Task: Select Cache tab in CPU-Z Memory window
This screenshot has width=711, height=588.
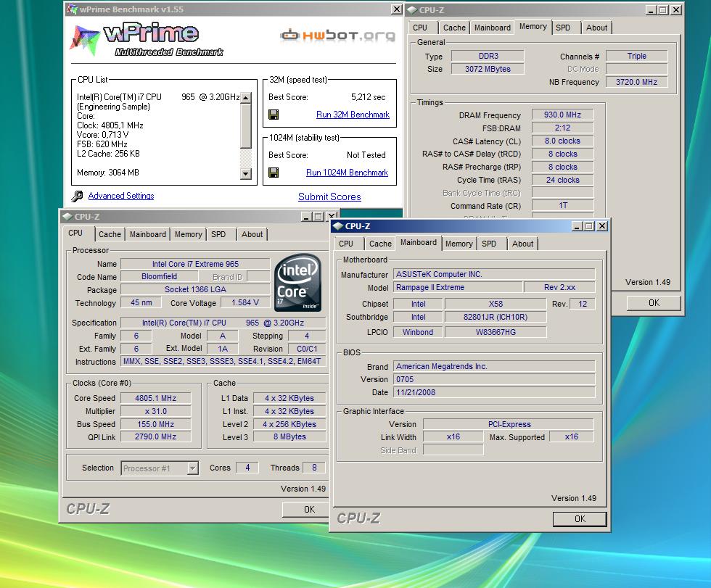Action: click(x=454, y=28)
